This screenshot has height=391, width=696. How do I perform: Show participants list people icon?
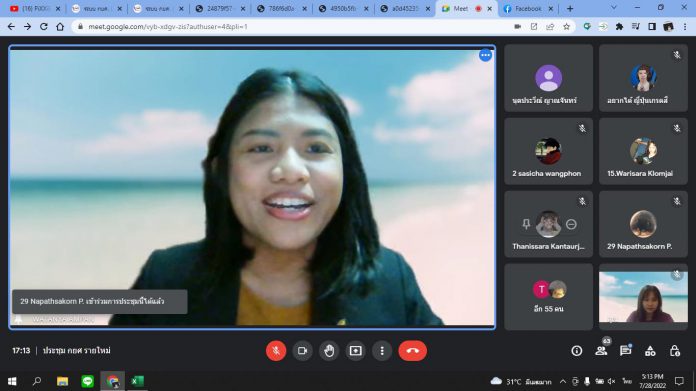(x=601, y=351)
